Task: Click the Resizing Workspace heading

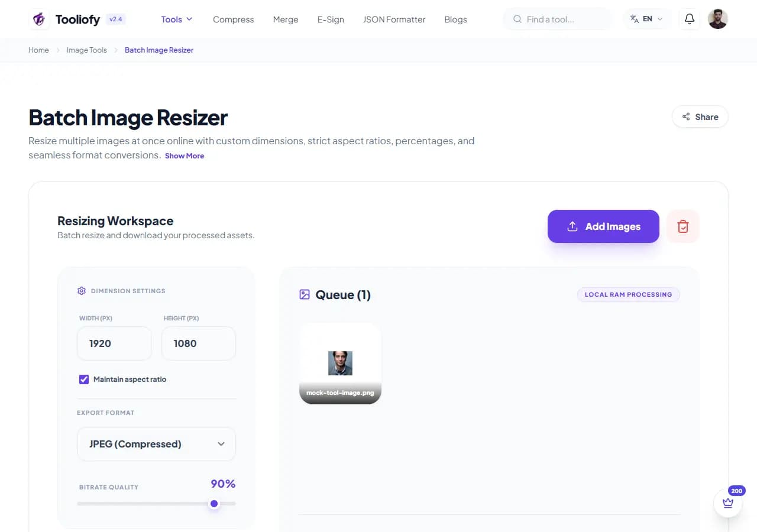Action: pos(115,221)
